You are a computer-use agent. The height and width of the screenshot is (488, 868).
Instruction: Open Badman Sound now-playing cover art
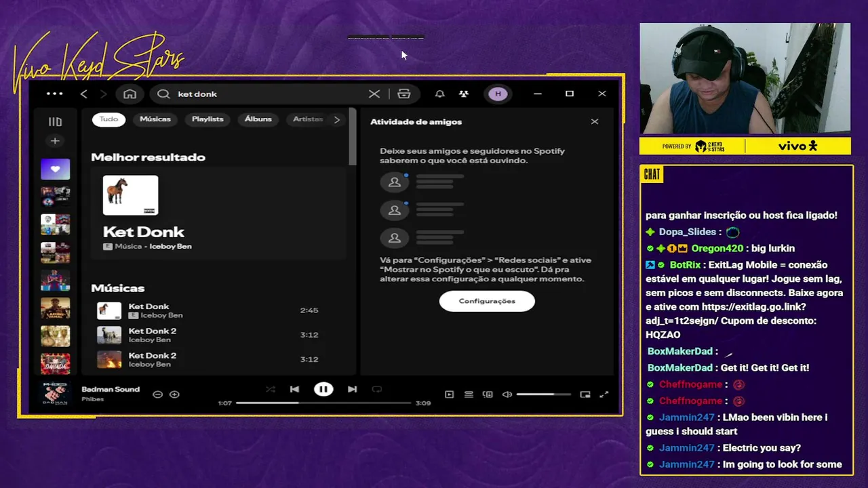coord(56,394)
